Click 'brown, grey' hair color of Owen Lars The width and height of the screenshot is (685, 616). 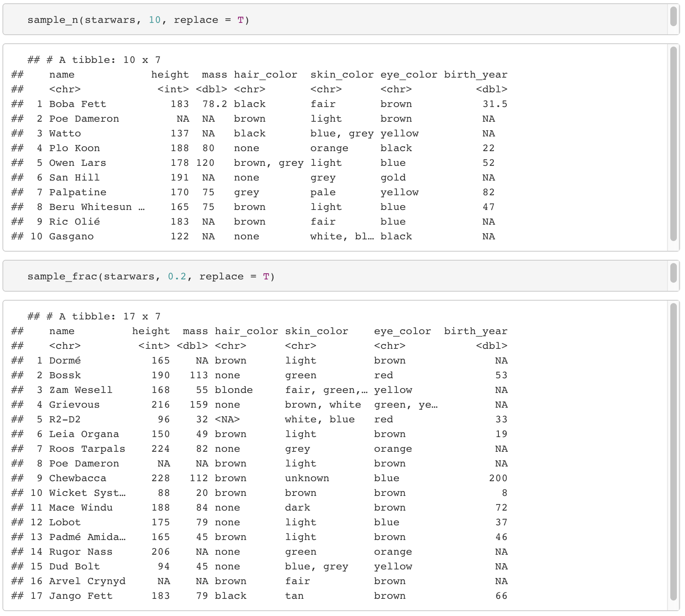point(269,163)
